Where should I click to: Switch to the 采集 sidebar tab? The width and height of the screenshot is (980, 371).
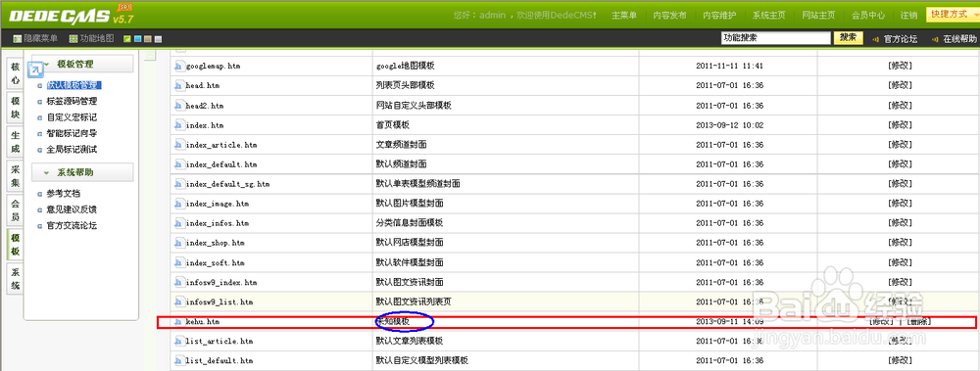coord(15,175)
